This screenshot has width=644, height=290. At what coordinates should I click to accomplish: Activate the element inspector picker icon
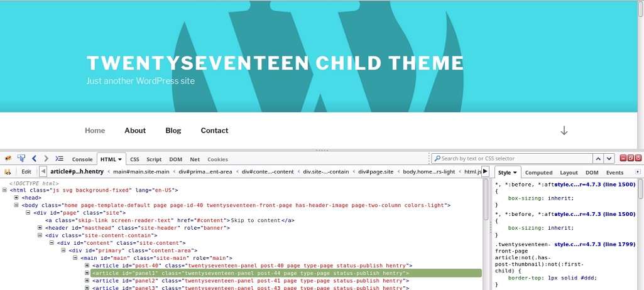coord(21,159)
